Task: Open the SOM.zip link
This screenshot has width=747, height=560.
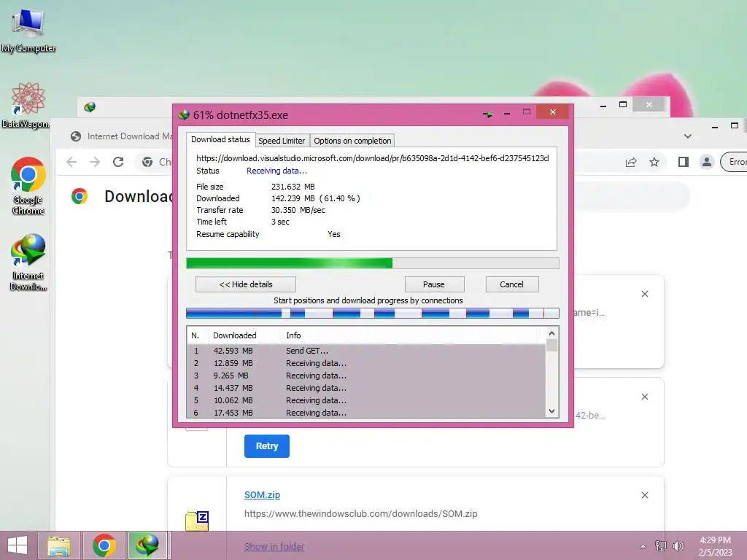Action: (x=262, y=495)
